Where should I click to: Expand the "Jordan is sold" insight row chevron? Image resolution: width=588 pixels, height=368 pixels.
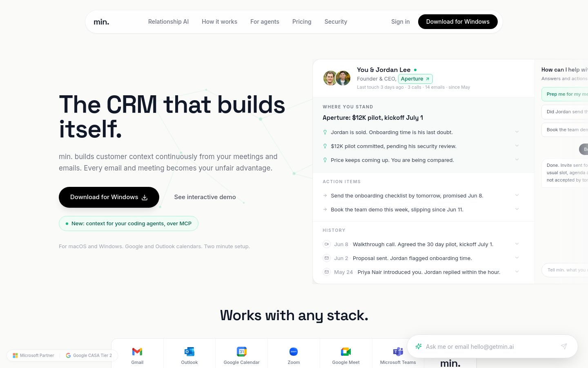click(517, 132)
